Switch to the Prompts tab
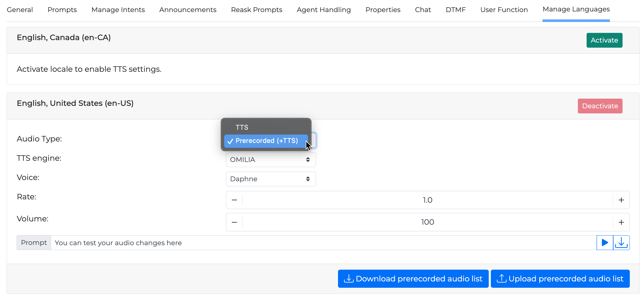644x298 pixels. [x=62, y=10]
